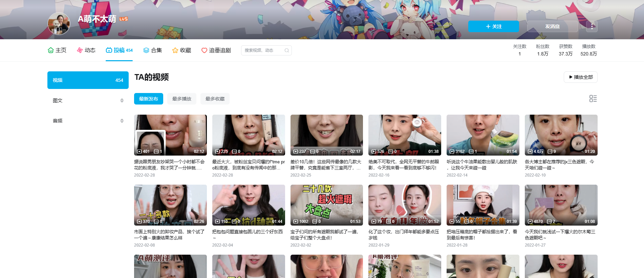Image resolution: width=644 pixels, height=278 pixels.
Task: Sort videos by 最多收藏
Action: pos(215,99)
